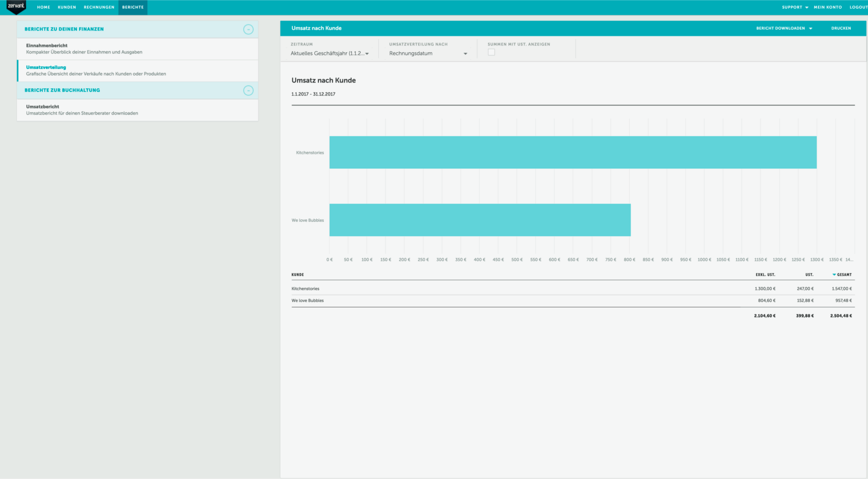Image resolution: width=868 pixels, height=479 pixels.
Task: Sort by the USt. column header
Action: (809, 274)
